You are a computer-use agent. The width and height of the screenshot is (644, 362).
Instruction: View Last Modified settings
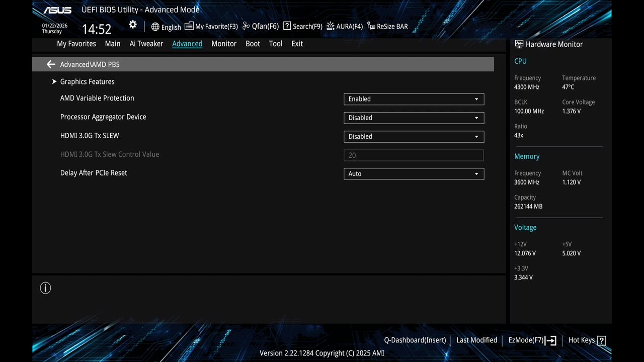[476, 340]
